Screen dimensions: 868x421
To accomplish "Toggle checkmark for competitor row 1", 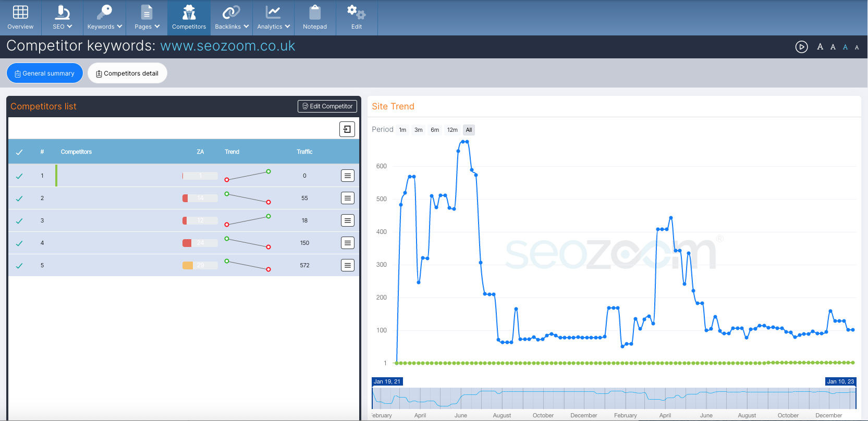I will click(19, 176).
